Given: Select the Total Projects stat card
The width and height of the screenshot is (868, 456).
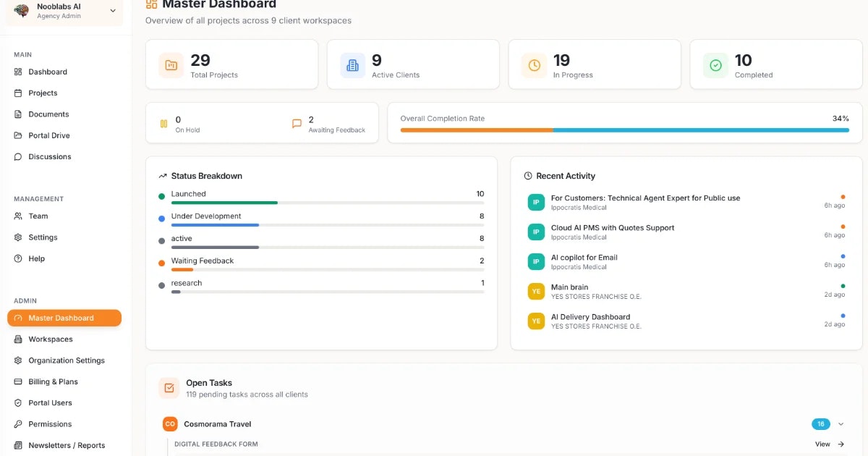Looking at the screenshot, I should [231, 64].
